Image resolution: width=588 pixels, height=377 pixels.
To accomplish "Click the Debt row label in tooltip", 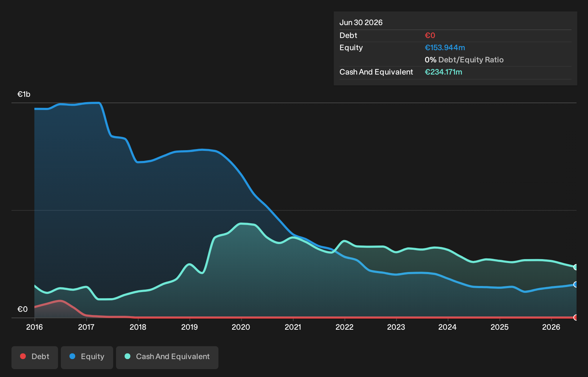I will pos(348,35).
